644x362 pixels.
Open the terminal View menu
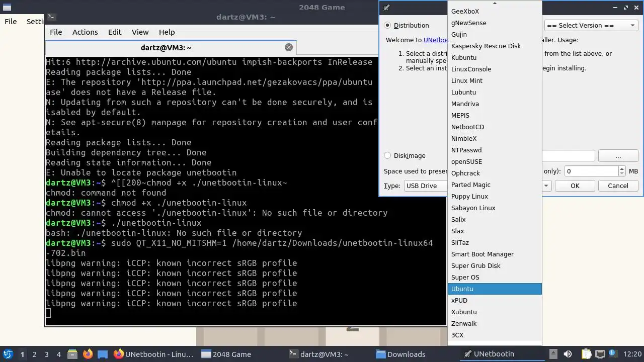point(140,32)
